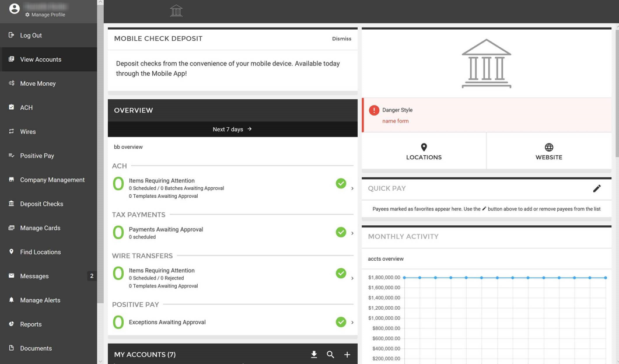The height and width of the screenshot is (364, 619).
Task: Click the download icon in My Accounts header
Action: [314, 355]
